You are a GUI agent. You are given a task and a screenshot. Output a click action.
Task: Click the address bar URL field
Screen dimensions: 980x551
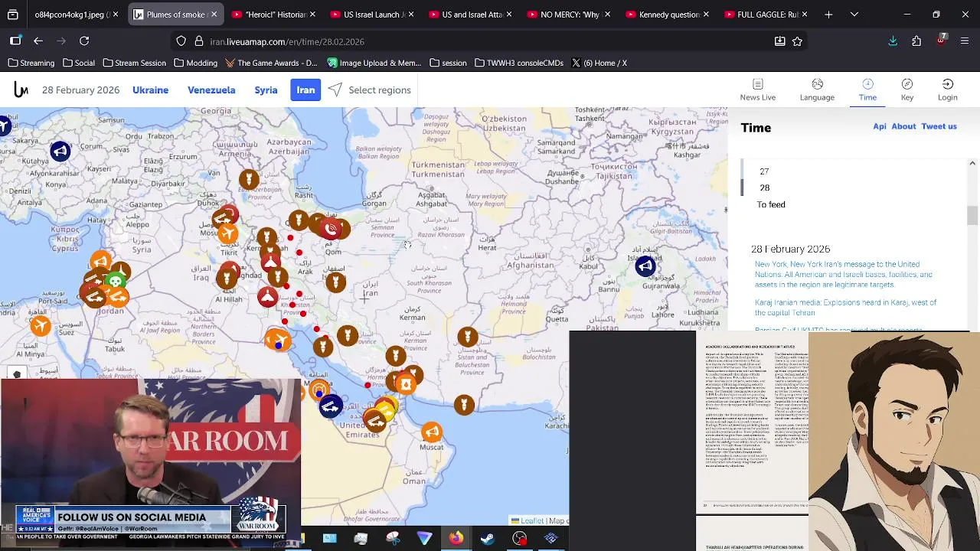(490, 41)
